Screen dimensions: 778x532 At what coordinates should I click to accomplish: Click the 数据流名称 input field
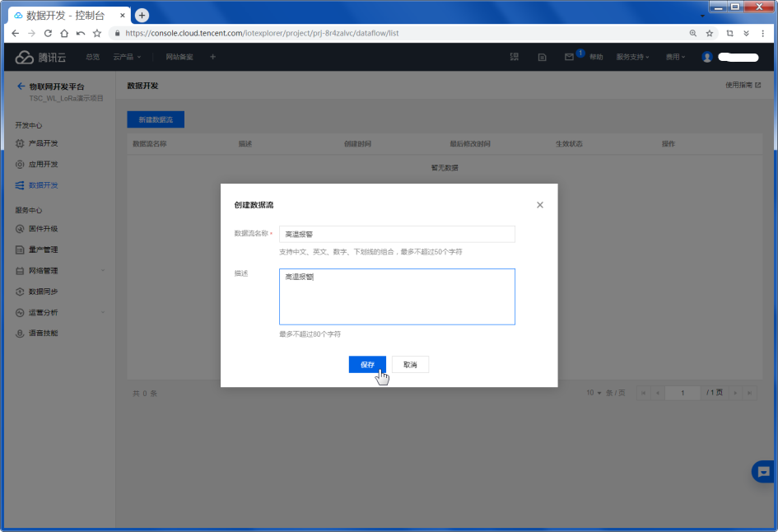pos(397,234)
